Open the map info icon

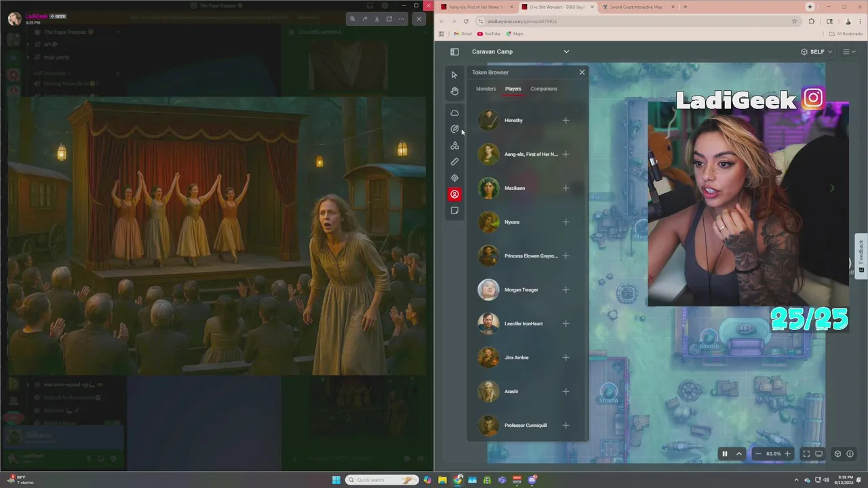click(850, 453)
